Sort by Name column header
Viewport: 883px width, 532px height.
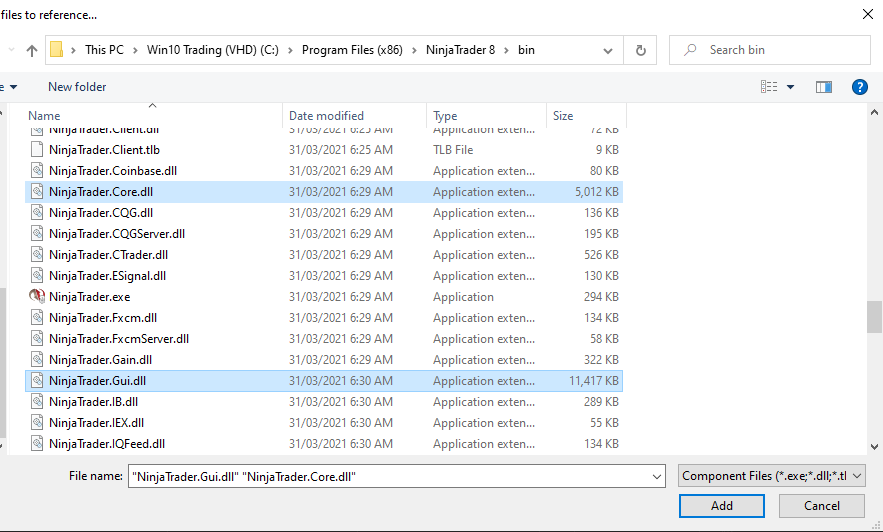coord(44,116)
